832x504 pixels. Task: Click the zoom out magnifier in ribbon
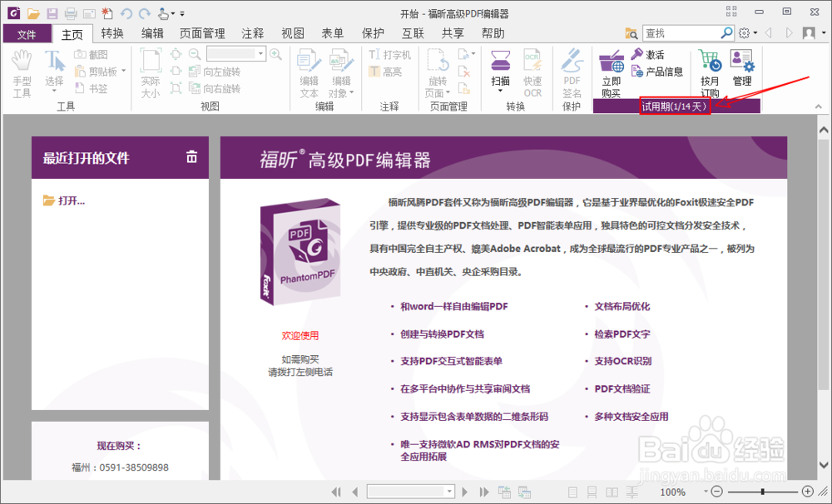click(x=195, y=54)
